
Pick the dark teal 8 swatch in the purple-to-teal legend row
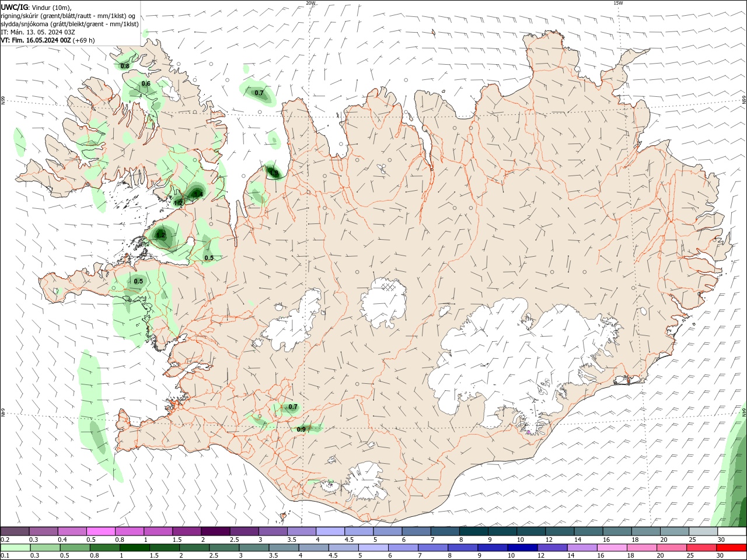[474, 531]
